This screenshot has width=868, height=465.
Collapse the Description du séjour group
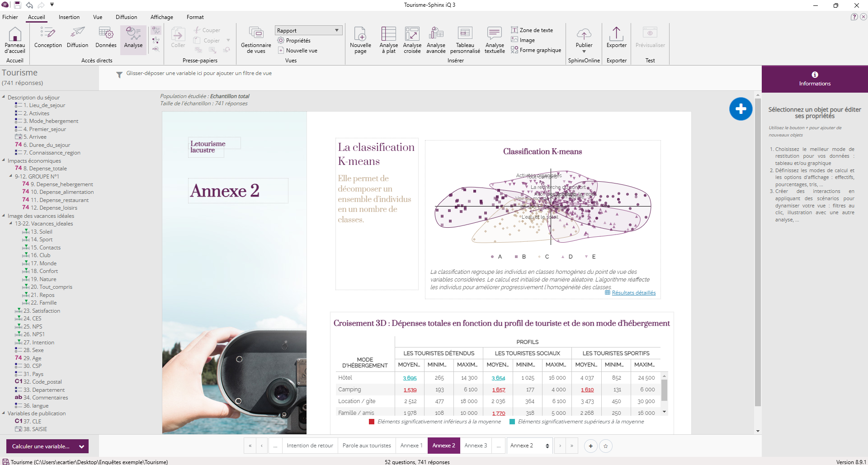tap(4, 97)
